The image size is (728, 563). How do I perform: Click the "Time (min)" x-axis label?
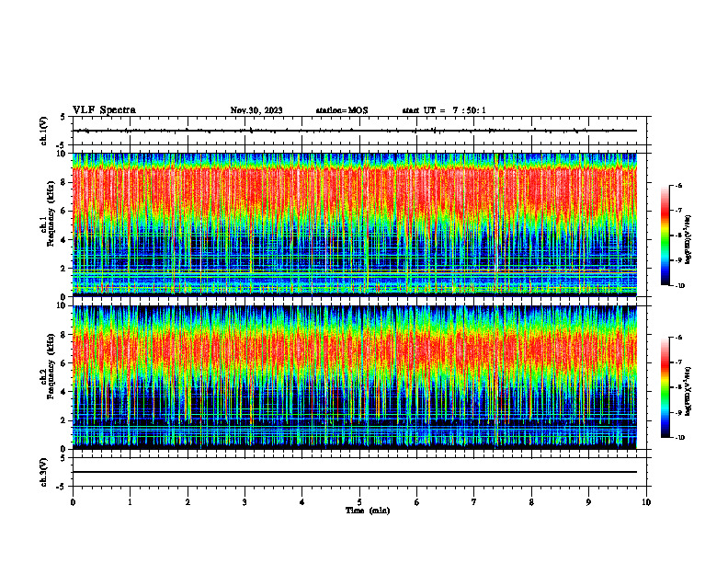pyautogui.click(x=368, y=511)
